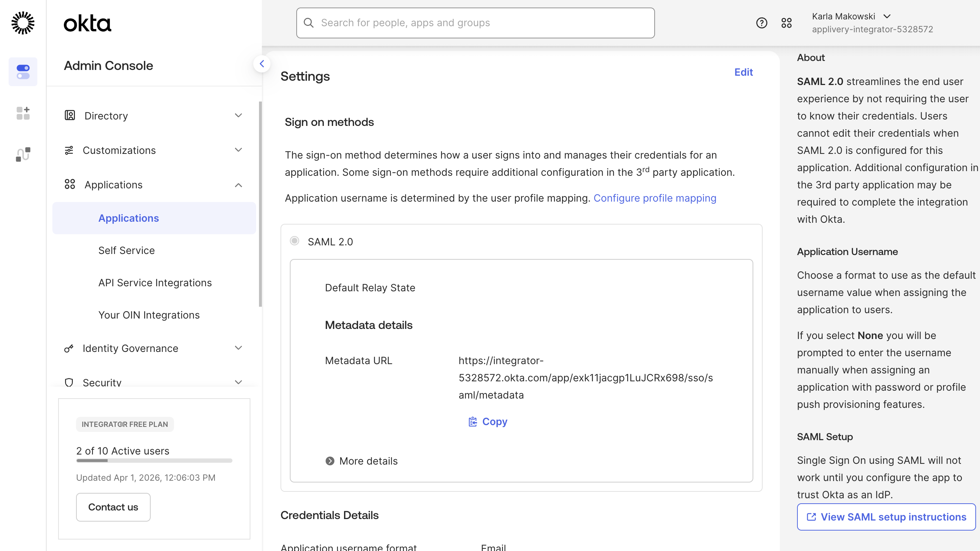Open the Karla Makowski account dropdown
This screenshot has width=980, height=551.
point(888,17)
